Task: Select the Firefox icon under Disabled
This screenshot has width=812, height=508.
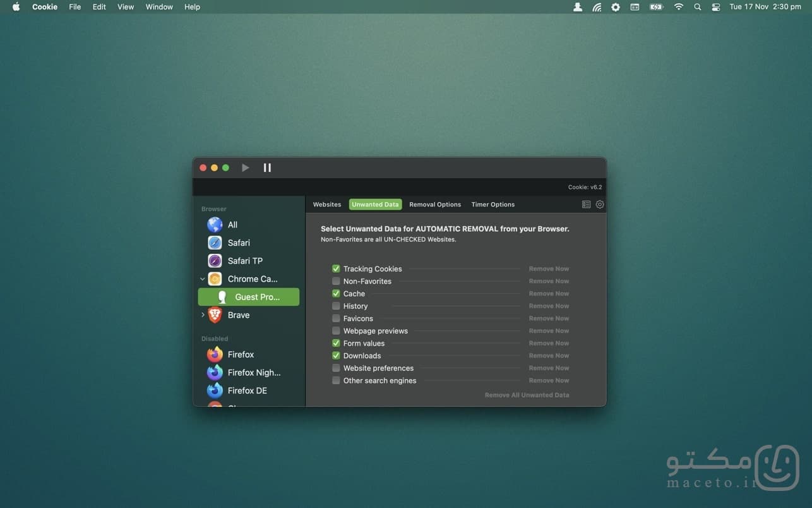Action: pyautogui.click(x=215, y=354)
